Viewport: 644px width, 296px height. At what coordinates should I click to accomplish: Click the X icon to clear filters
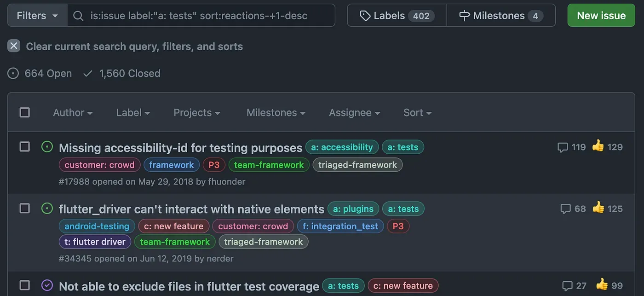coord(14,46)
